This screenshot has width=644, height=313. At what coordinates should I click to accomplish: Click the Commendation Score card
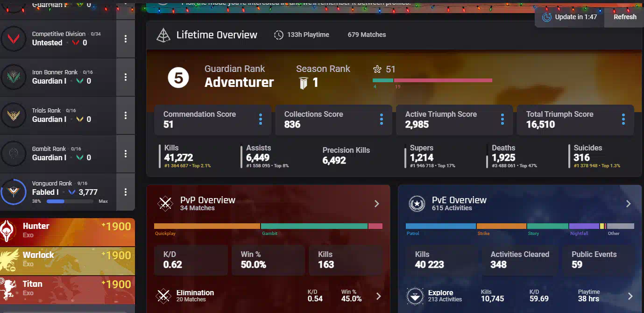click(212, 120)
